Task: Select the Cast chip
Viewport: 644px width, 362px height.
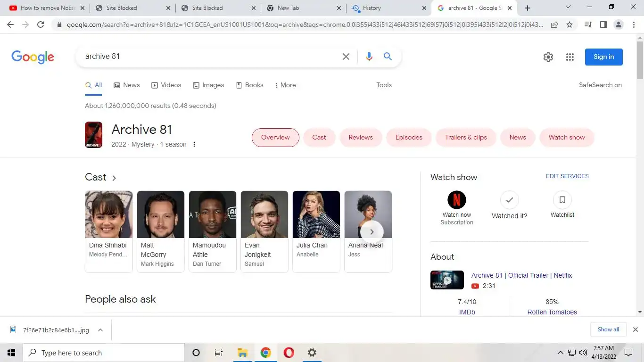Action: pyautogui.click(x=319, y=138)
